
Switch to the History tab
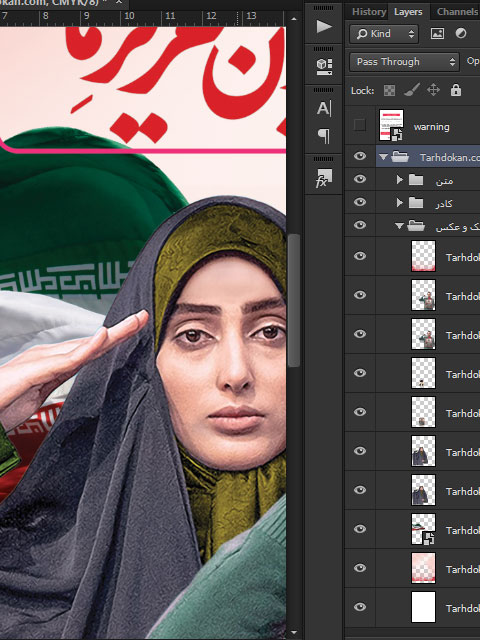click(x=369, y=12)
